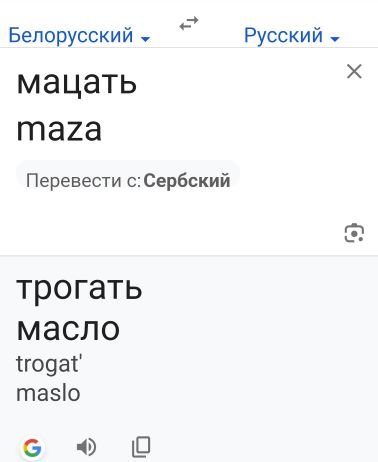Click input word 'maza'

59,130
